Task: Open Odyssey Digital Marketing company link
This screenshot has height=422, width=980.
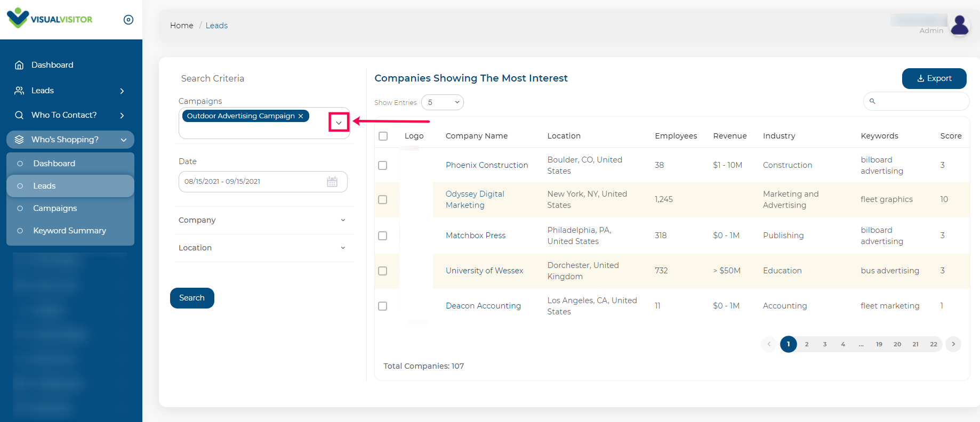Action: (x=475, y=200)
